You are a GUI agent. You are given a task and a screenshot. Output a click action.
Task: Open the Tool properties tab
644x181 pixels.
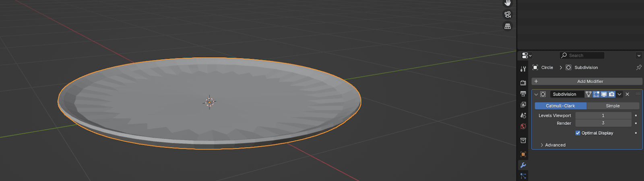[523, 69]
